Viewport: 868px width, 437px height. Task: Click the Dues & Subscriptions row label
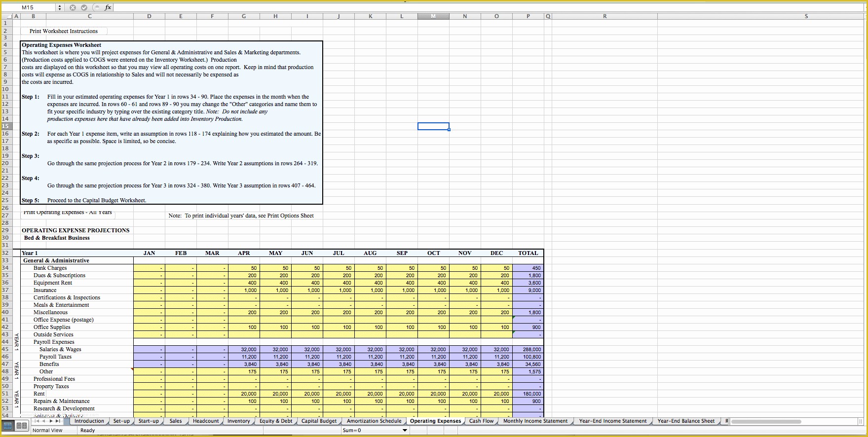tap(59, 275)
